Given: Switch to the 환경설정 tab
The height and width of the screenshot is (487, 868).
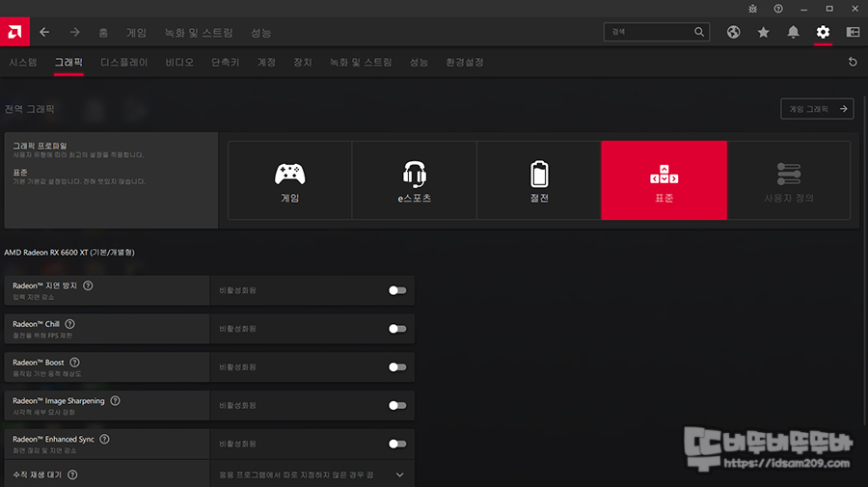Looking at the screenshot, I should point(465,62).
